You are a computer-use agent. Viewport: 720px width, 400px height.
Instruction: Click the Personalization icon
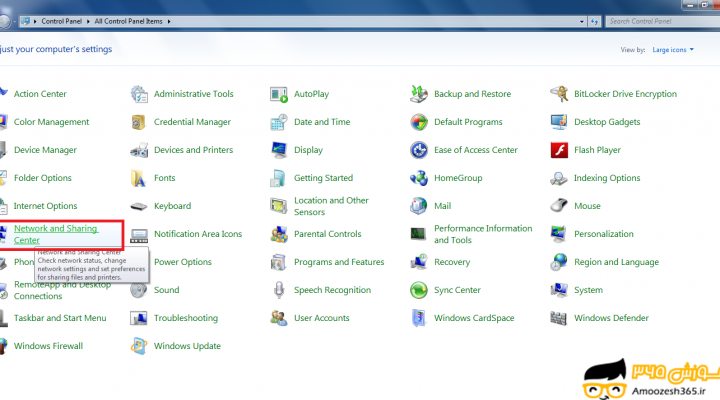tap(559, 234)
